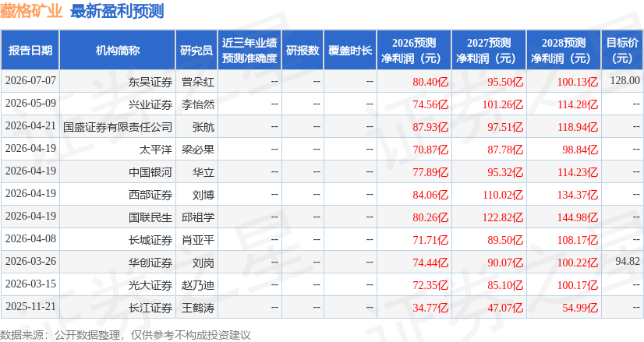
Task: Open the 东吴证券 institution entry
Action: tap(150, 82)
